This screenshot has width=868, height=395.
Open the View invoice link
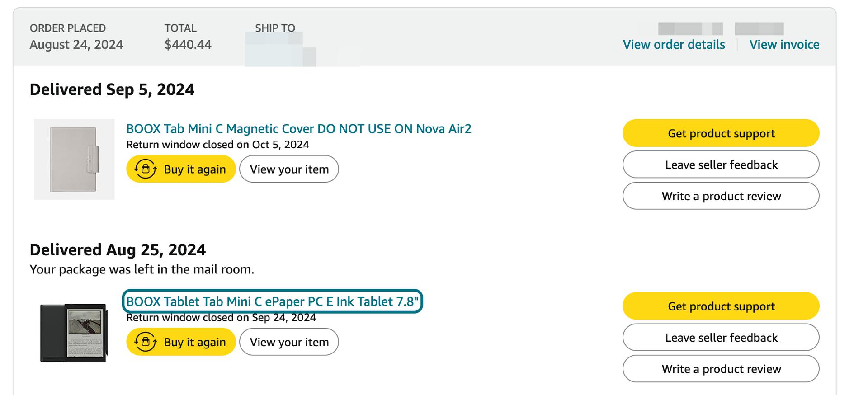[784, 44]
